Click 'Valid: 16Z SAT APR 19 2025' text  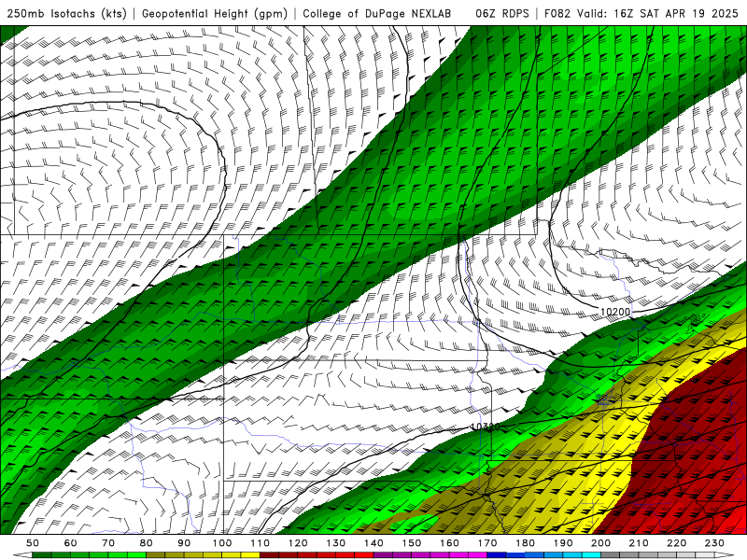click(x=657, y=13)
